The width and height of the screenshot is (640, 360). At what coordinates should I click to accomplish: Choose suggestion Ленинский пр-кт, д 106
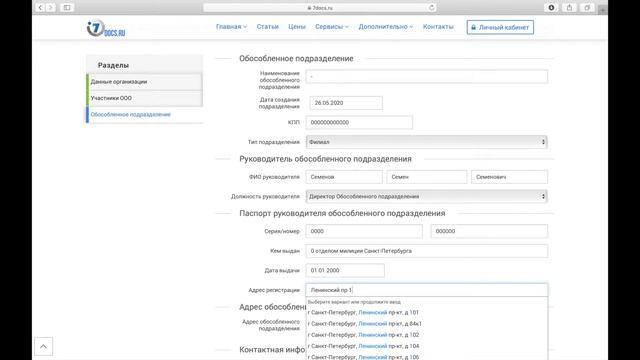(427, 356)
